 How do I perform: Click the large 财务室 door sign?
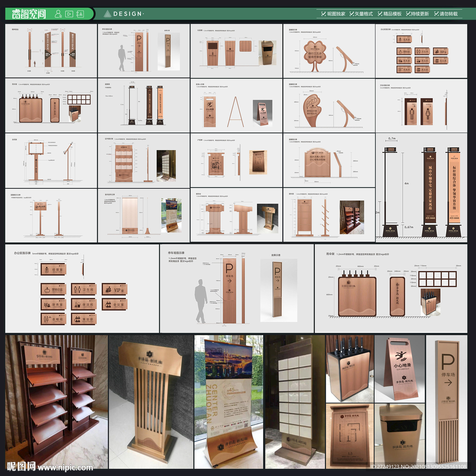click(53, 304)
